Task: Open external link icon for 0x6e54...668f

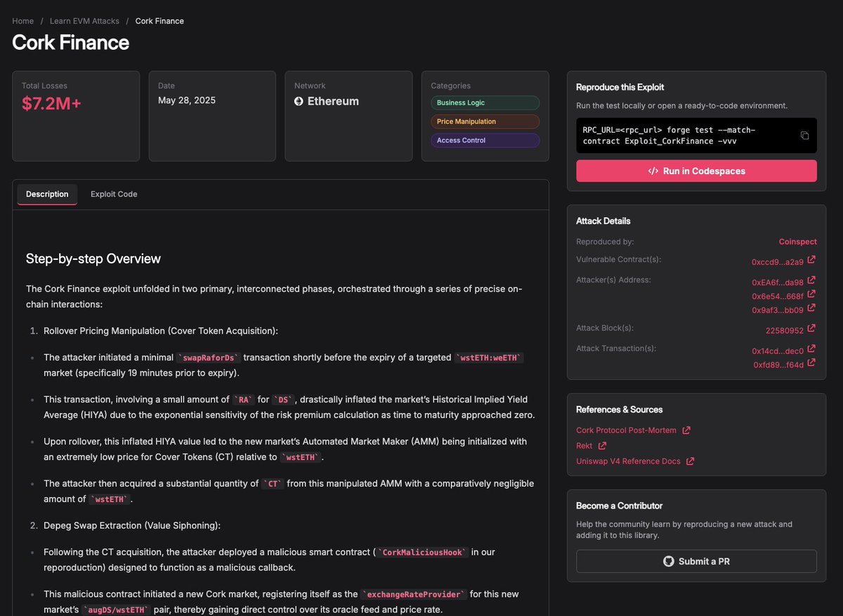Action: coord(811,295)
